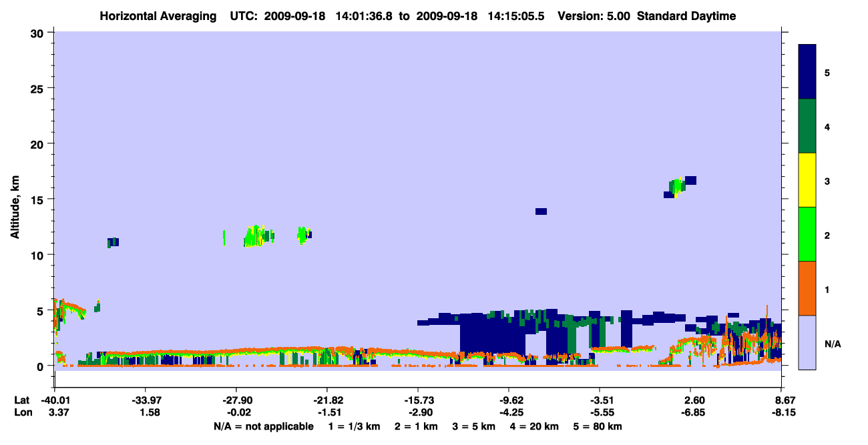The image size is (868, 445).
Task: Click legend entry '3 = 5 km'
Action: 475,426
